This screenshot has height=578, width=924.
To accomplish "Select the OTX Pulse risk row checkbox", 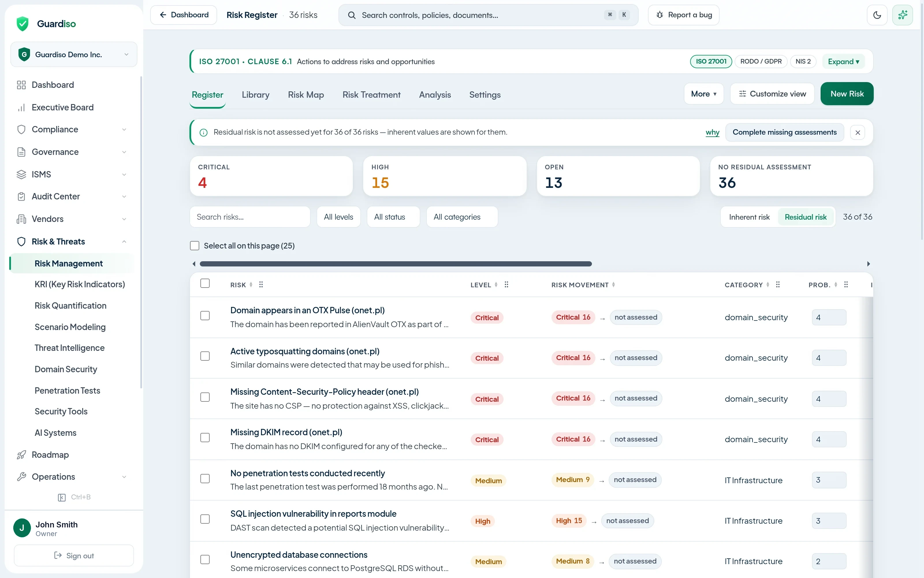I will tap(205, 316).
